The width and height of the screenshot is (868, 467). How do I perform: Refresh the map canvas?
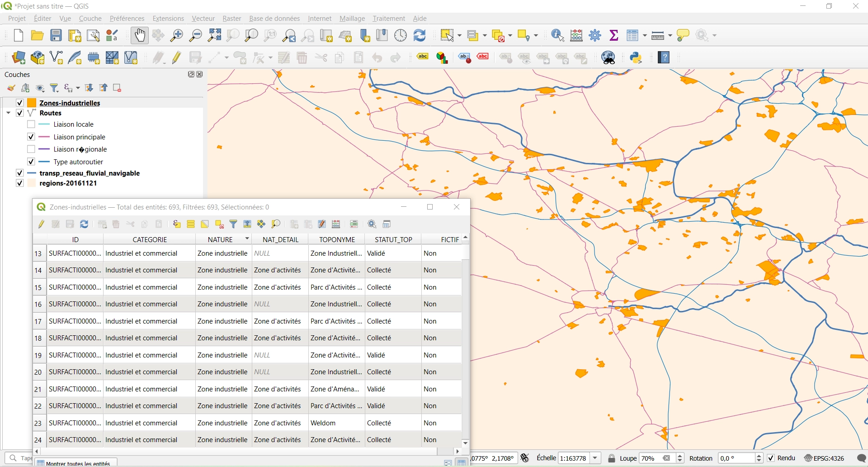(x=420, y=35)
